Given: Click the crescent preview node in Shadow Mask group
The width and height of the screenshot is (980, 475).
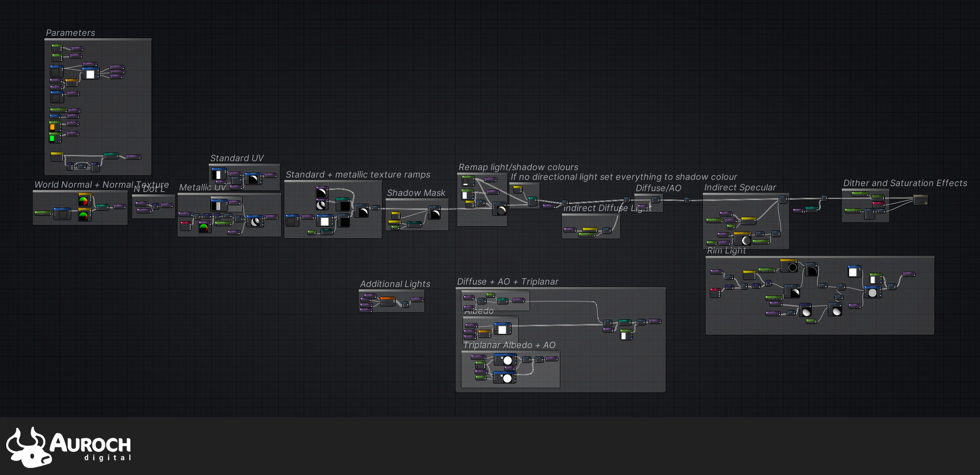Looking at the screenshot, I should 434,213.
